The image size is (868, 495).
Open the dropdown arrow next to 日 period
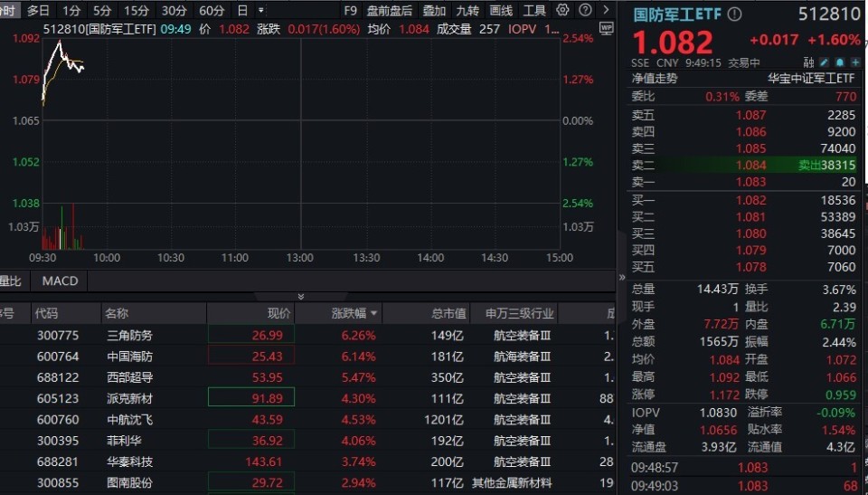pyautogui.click(x=260, y=10)
